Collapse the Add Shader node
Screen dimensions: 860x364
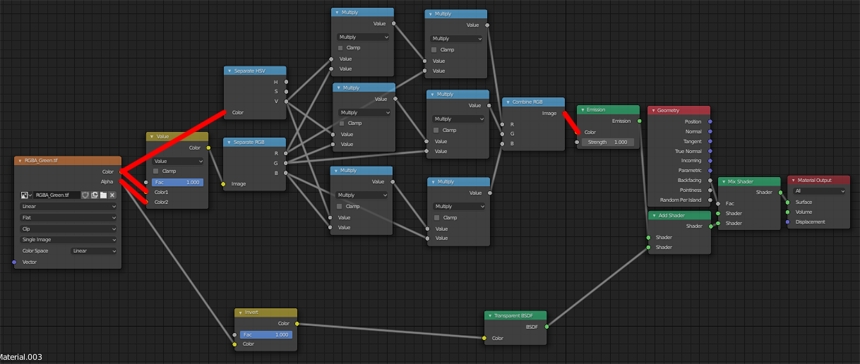click(654, 215)
